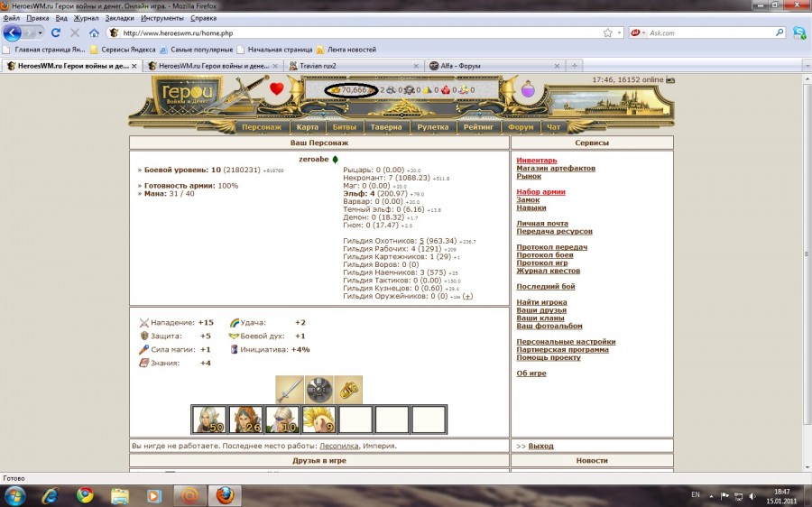Open media player from taskbar
The width and height of the screenshot is (812, 507).
(153, 495)
